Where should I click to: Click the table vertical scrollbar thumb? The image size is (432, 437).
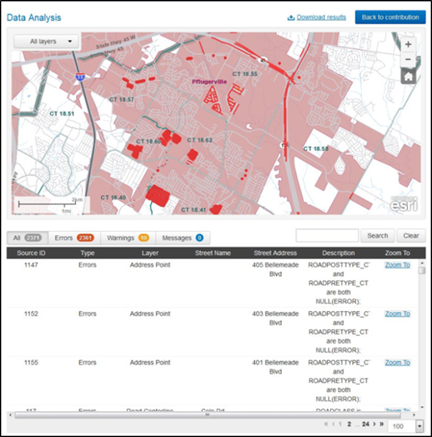422,270
